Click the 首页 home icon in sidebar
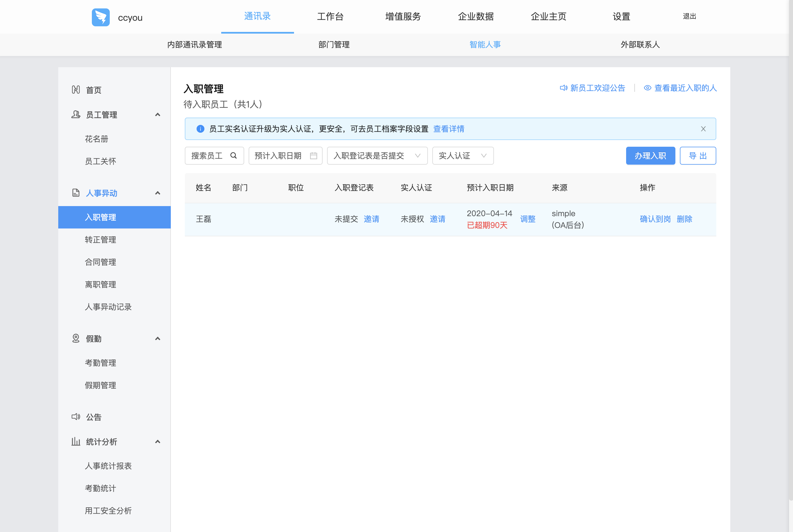 [76, 90]
